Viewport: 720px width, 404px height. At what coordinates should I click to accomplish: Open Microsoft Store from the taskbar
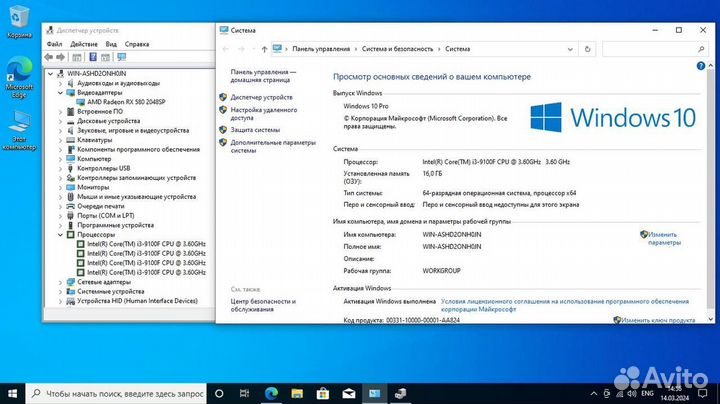(x=323, y=393)
